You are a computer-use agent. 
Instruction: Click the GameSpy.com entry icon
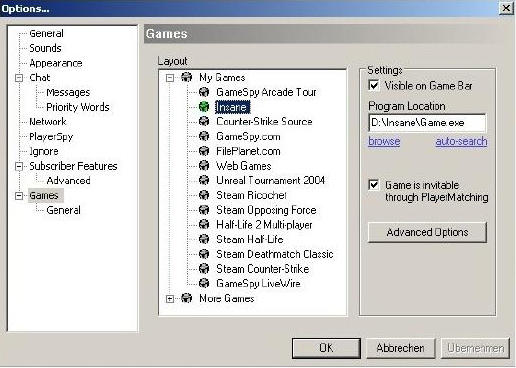(x=204, y=136)
